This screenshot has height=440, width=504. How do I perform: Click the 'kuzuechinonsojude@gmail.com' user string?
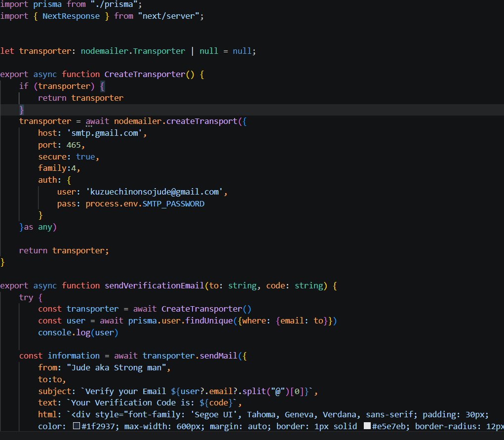pos(155,192)
